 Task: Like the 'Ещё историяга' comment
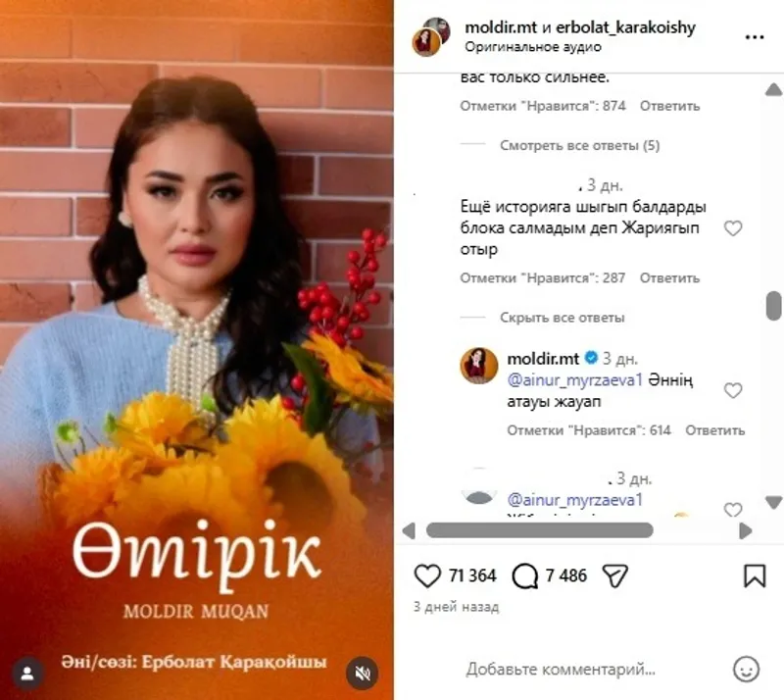click(733, 228)
